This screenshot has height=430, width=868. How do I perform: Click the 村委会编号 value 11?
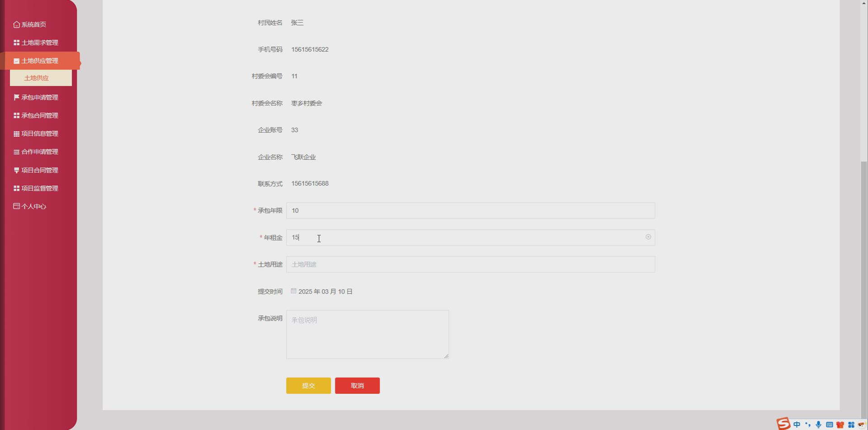(x=294, y=76)
